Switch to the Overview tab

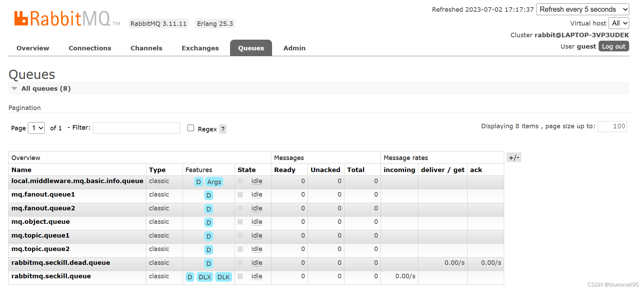[x=33, y=48]
